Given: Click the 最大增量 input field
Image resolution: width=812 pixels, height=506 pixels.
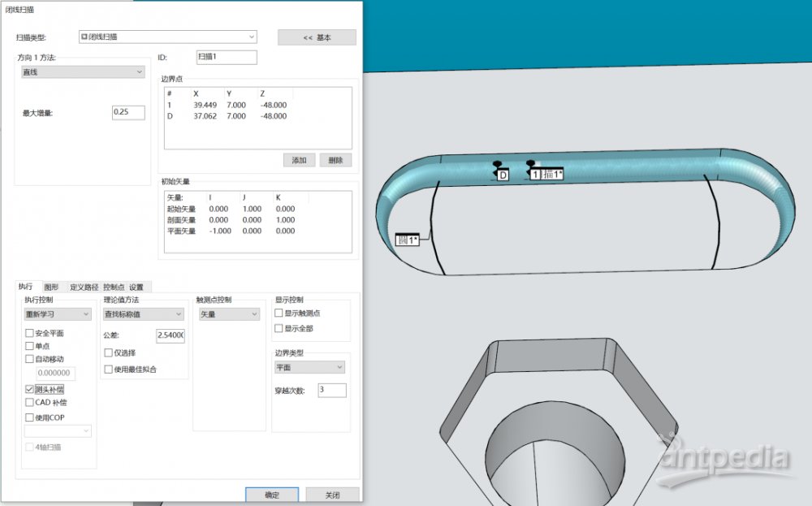Looking at the screenshot, I should [128, 112].
